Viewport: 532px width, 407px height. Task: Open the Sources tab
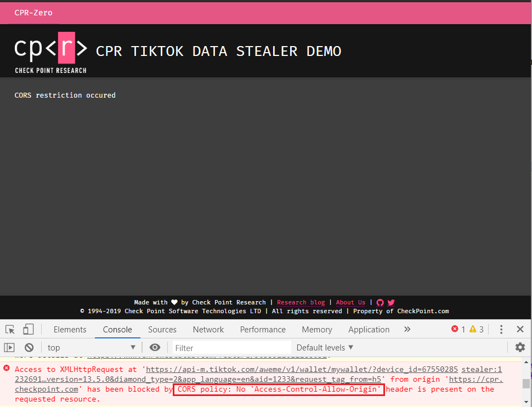point(162,330)
